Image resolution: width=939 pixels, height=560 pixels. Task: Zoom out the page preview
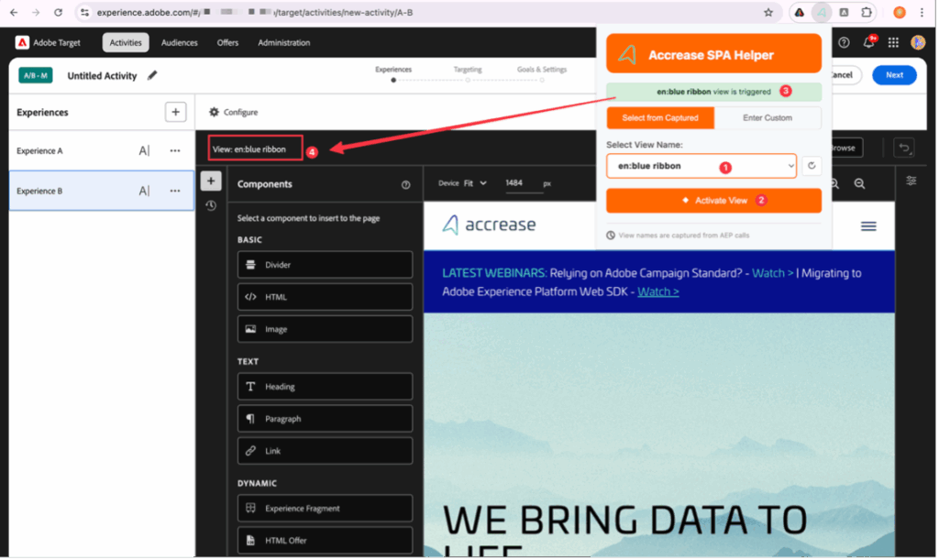(x=859, y=183)
